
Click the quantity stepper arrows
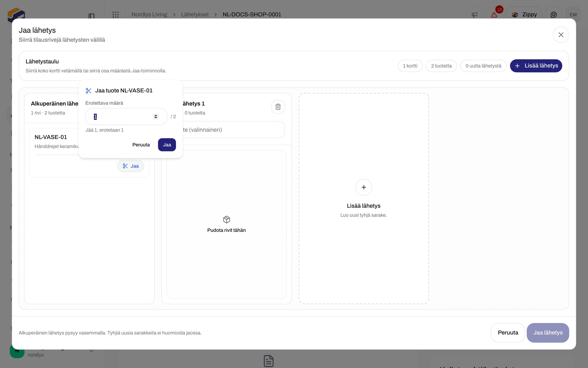[156, 117]
